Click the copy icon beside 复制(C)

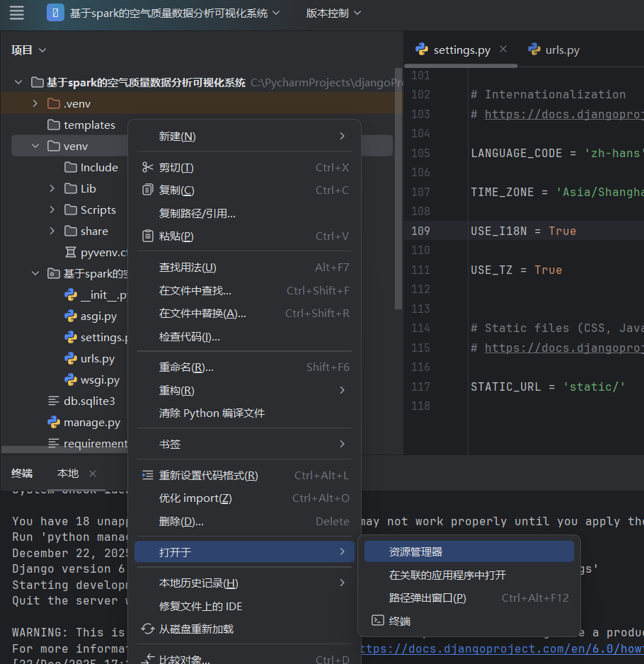(147, 190)
